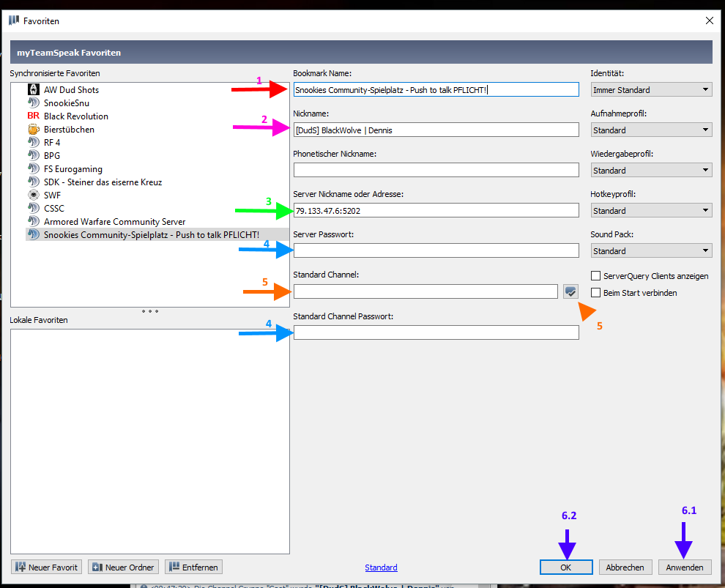Click the Armored Warfare Community Server icon
725x588 pixels.
[x=33, y=221]
